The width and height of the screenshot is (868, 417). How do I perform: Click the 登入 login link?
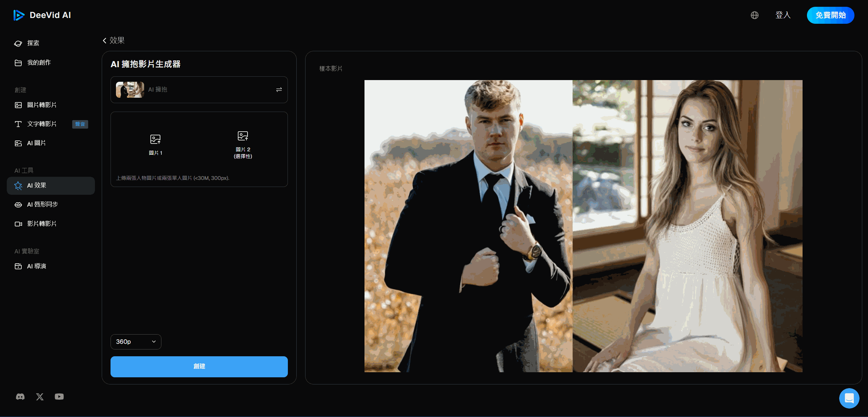pos(783,15)
